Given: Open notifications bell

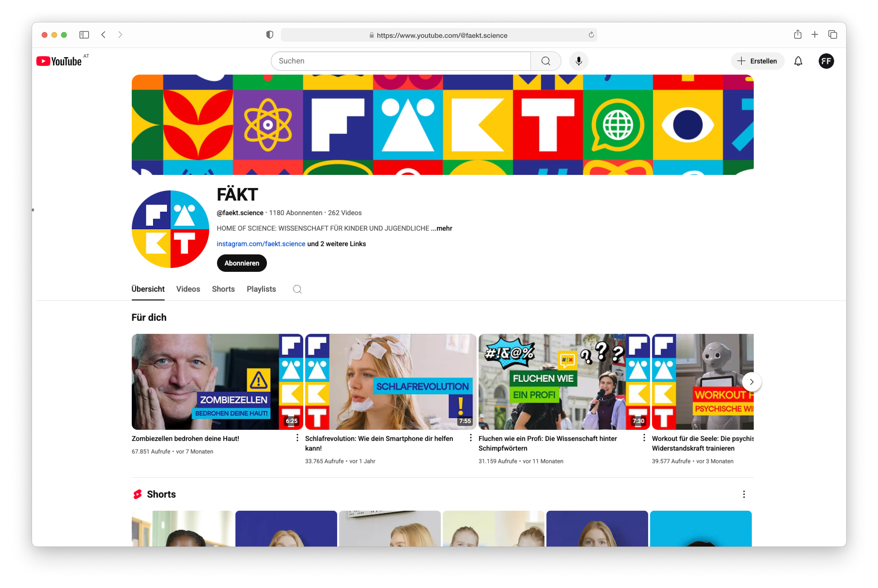Looking at the screenshot, I should point(798,61).
